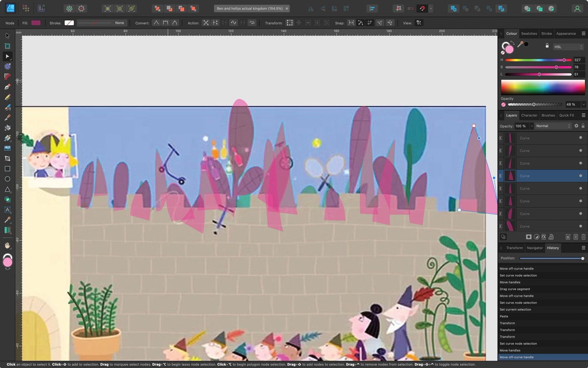588x368 pixels.
Task: Select the Rectangle shape tool
Action: click(x=7, y=169)
